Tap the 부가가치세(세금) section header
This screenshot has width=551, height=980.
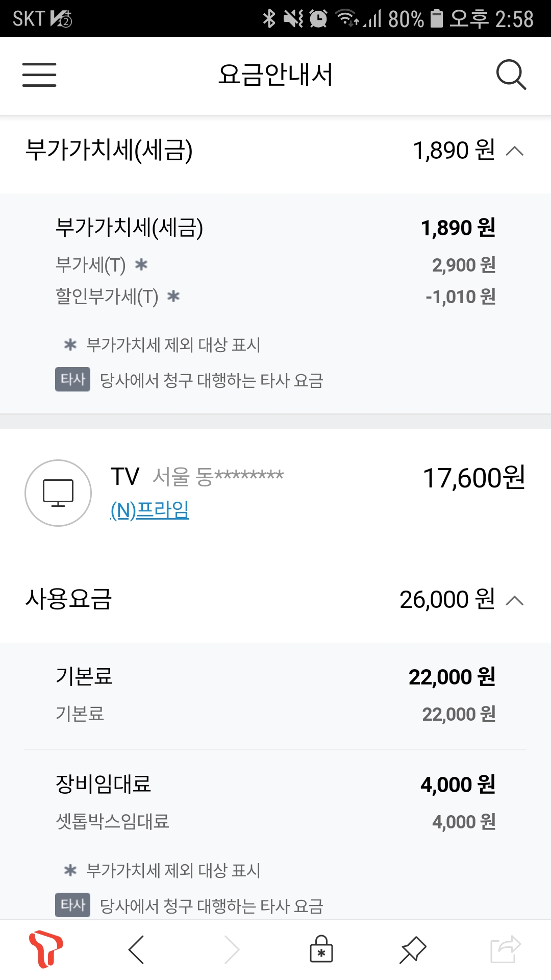109,151
